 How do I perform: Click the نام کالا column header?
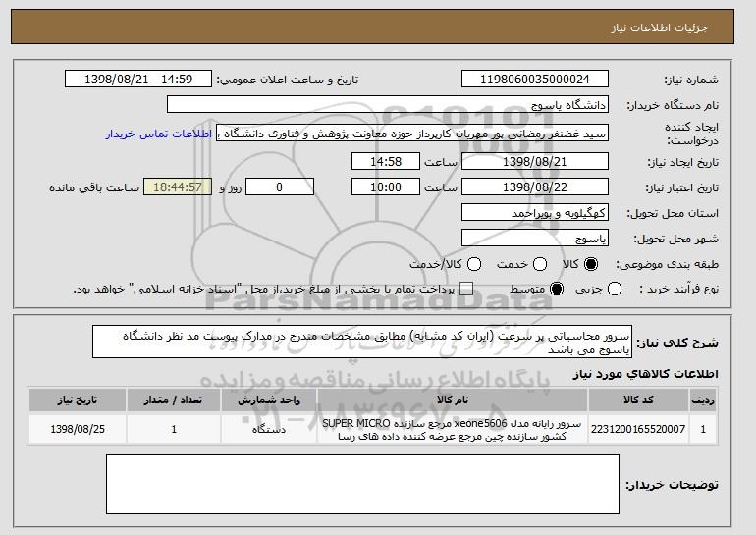tap(453, 401)
